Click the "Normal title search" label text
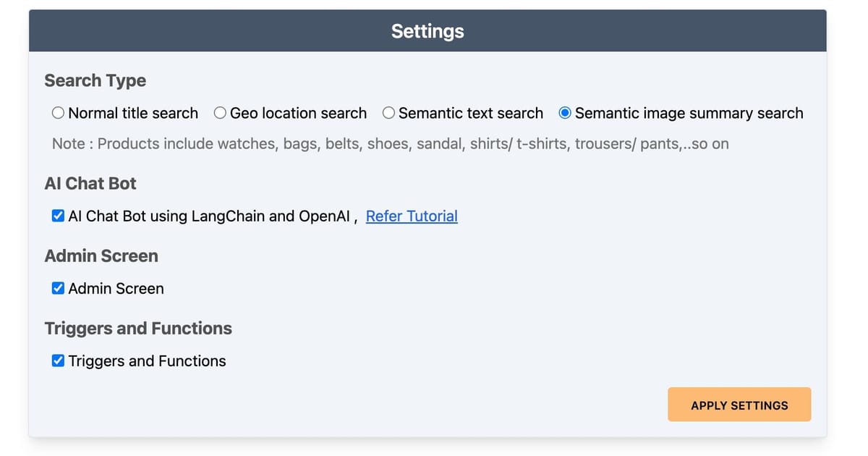The width and height of the screenshot is (868, 456). click(132, 113)
